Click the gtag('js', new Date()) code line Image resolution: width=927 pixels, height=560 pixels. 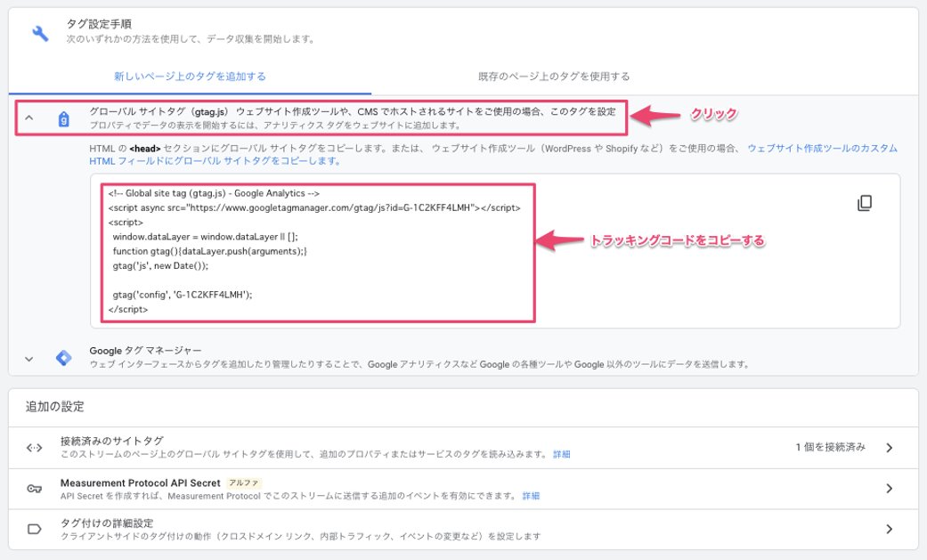coord(161,265)
